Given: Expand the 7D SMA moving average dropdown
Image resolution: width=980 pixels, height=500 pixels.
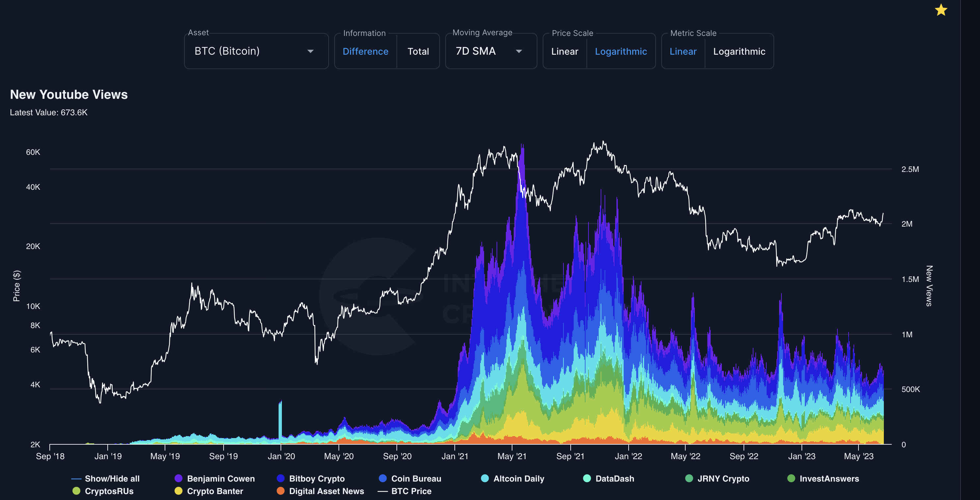Looking at the screenshot, I should coord(490,51).
